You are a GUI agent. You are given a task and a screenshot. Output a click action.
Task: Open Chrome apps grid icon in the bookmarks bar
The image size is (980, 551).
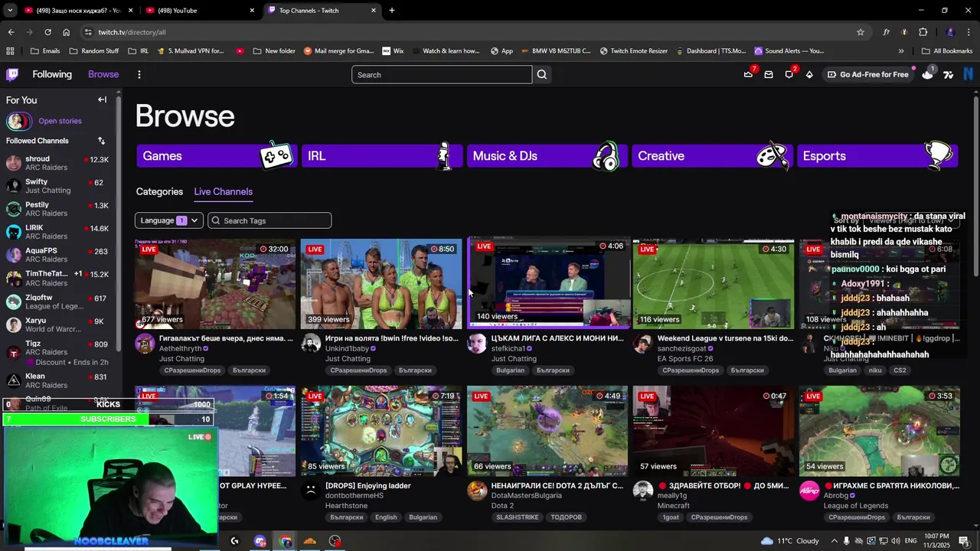[10, 51]
